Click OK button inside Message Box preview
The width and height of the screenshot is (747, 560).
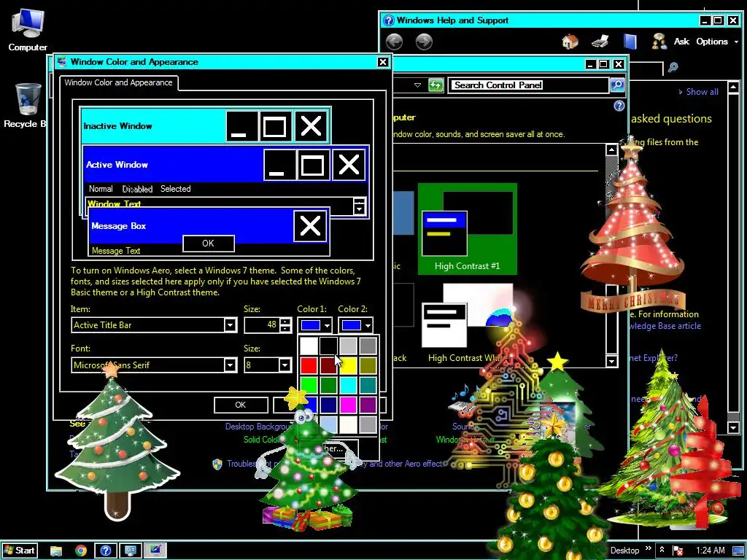[208, 244]
